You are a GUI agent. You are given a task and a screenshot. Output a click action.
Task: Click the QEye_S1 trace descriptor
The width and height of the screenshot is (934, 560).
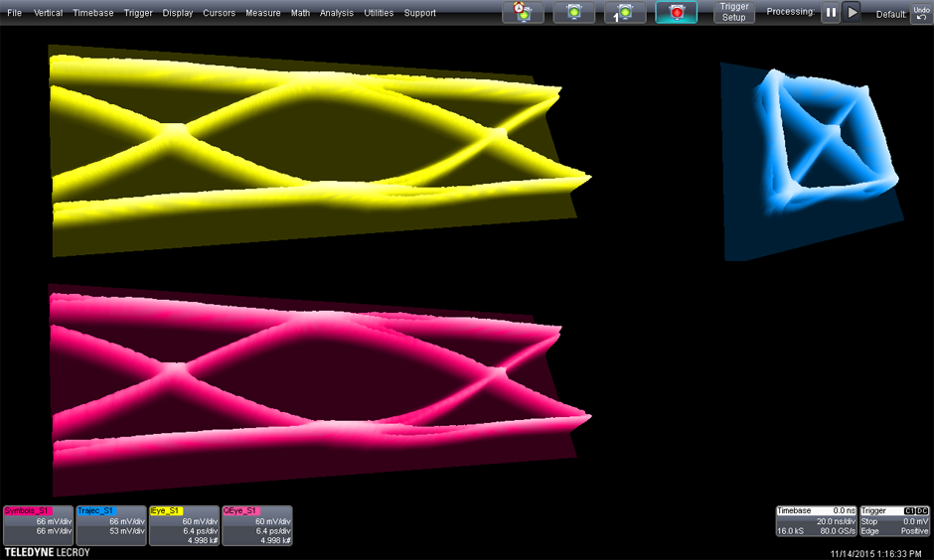[x=257, y=525]
